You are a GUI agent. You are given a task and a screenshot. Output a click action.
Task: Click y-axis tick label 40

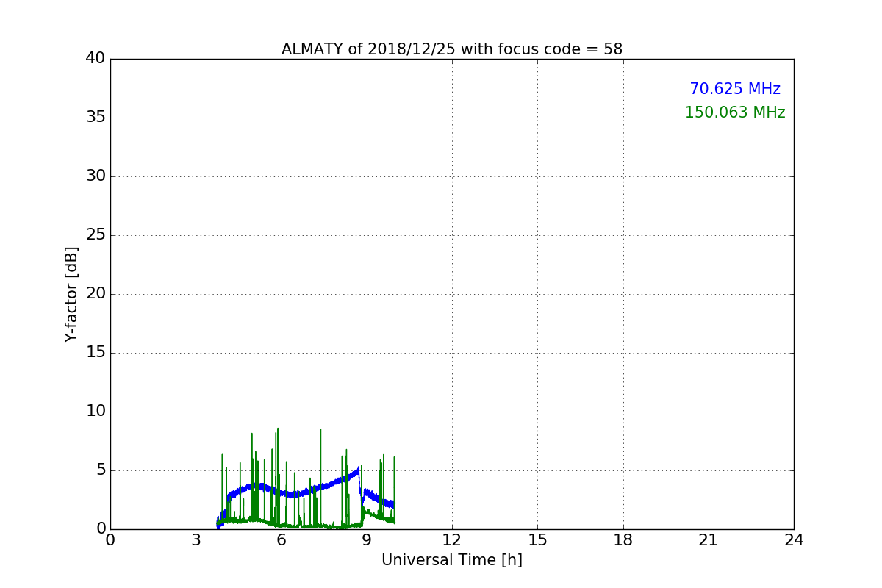pyautogui.click(x=96, y=59)
